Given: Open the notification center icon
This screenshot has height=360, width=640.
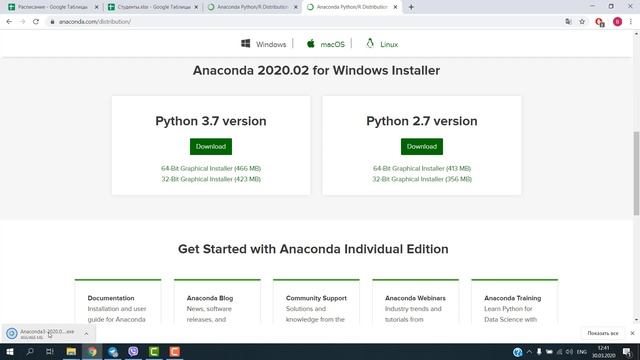Looking at the screenshot, I should click(627, 352).
